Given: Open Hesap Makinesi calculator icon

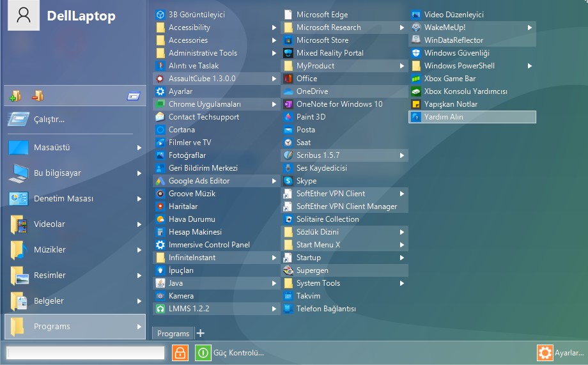Looking at the screenshot, I should pos(160,232).
